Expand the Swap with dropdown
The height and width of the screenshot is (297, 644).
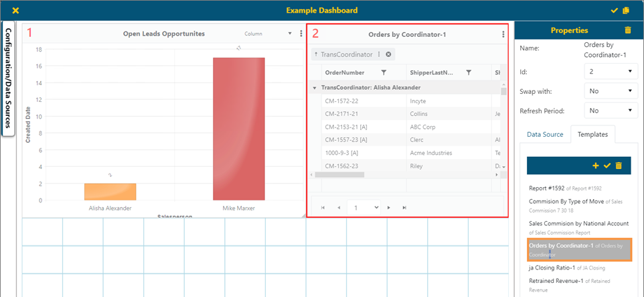611,91
